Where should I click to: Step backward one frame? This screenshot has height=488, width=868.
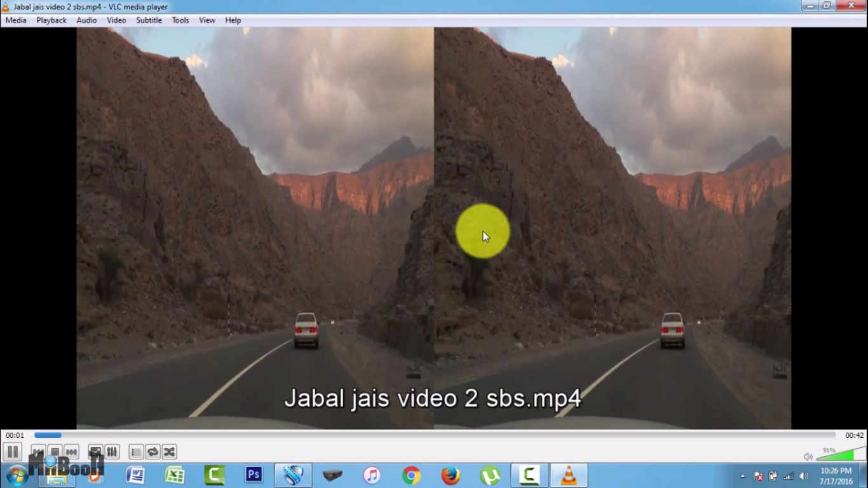tap(37, 451)
